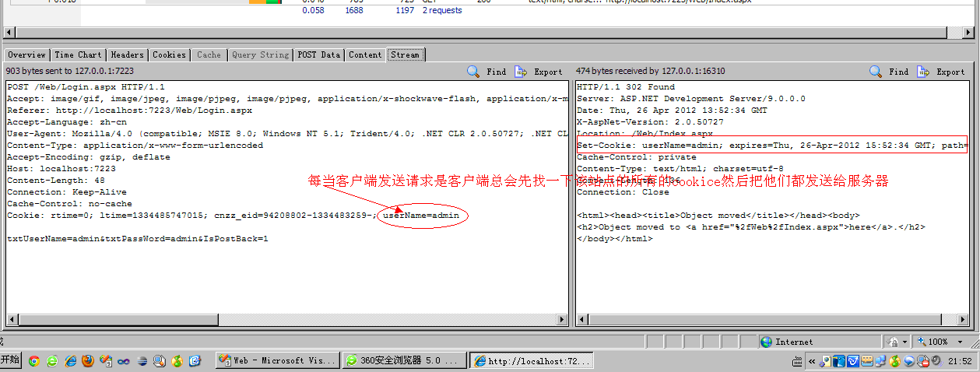This screenshot has width=980, height=372.
Task: Launch Firefox from the quick launch bar
Action: pos(87,361)
